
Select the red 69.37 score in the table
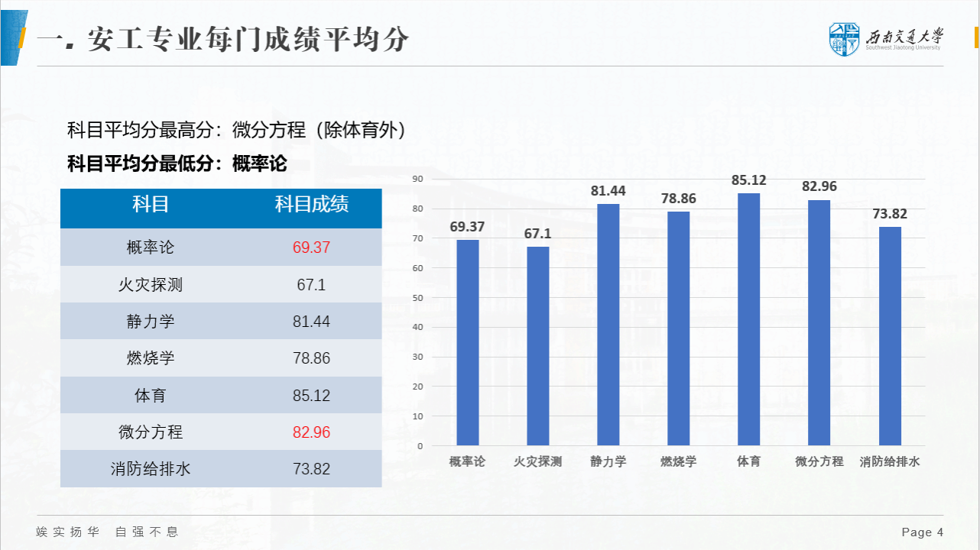click(311, 247)
